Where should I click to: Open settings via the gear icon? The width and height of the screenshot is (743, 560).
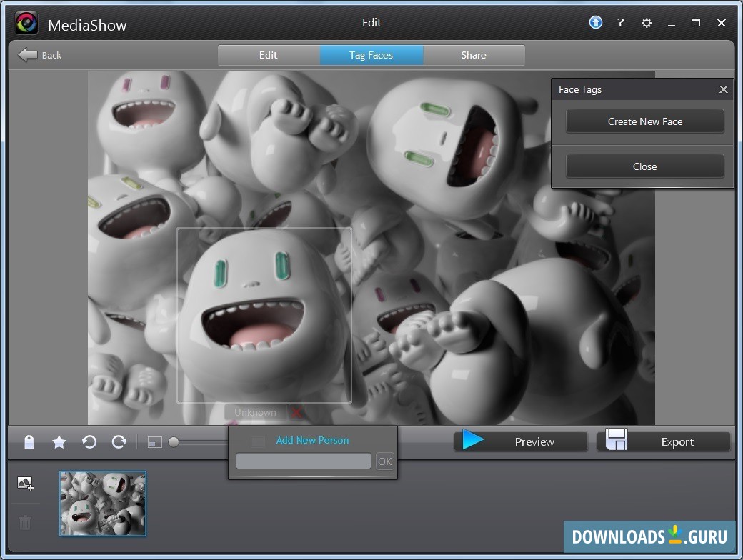647,23
